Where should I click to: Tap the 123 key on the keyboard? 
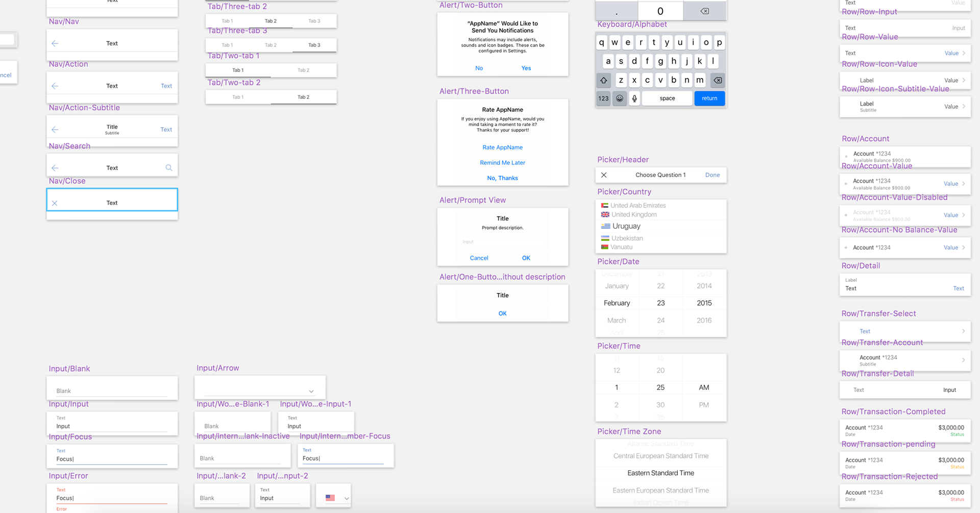604,99
